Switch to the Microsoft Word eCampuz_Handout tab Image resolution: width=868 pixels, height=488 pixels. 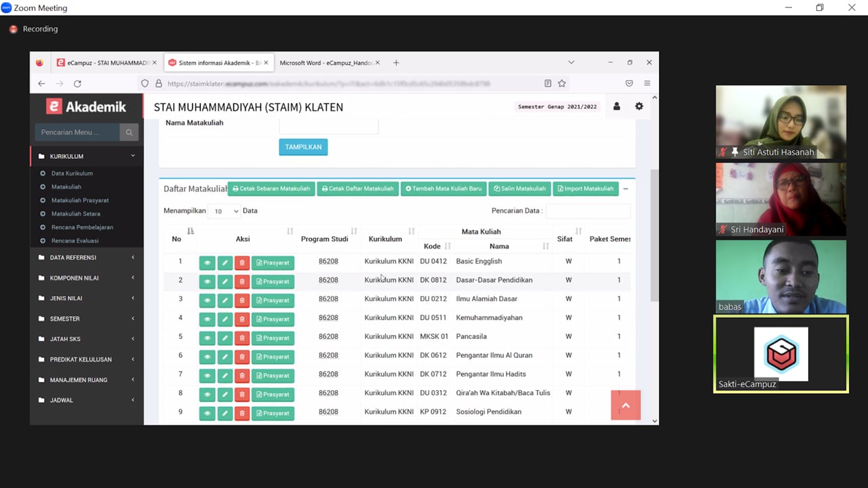(x=329, y=62)
